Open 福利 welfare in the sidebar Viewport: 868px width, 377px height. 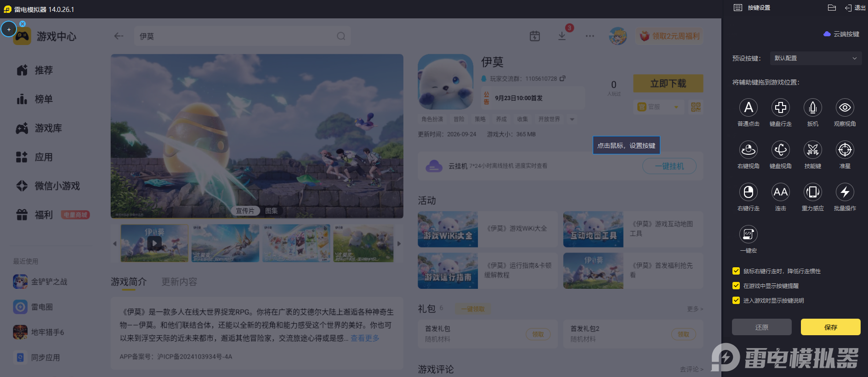pyautogui.click(x=35, y=215)
